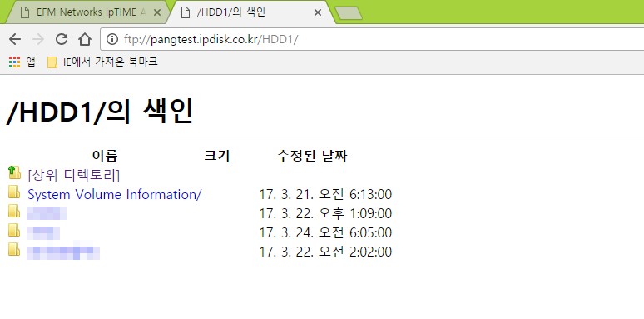Screen dimensions: 644x319
Task: Open the [상위 디렉토리] parent directory link
Action: 73,175
